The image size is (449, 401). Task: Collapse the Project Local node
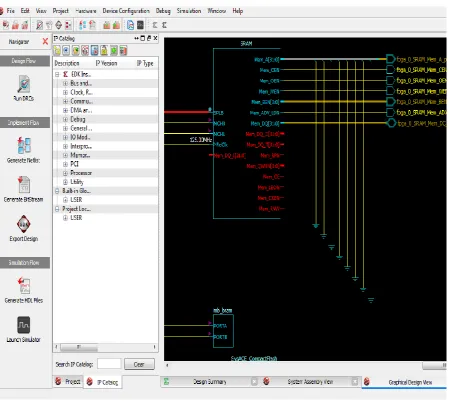57,209
